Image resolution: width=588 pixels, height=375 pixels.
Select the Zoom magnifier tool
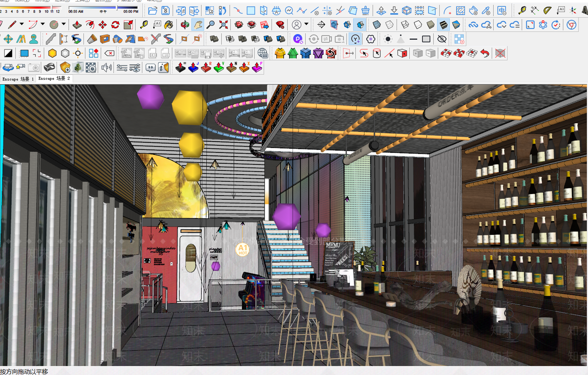pos(211,25)
